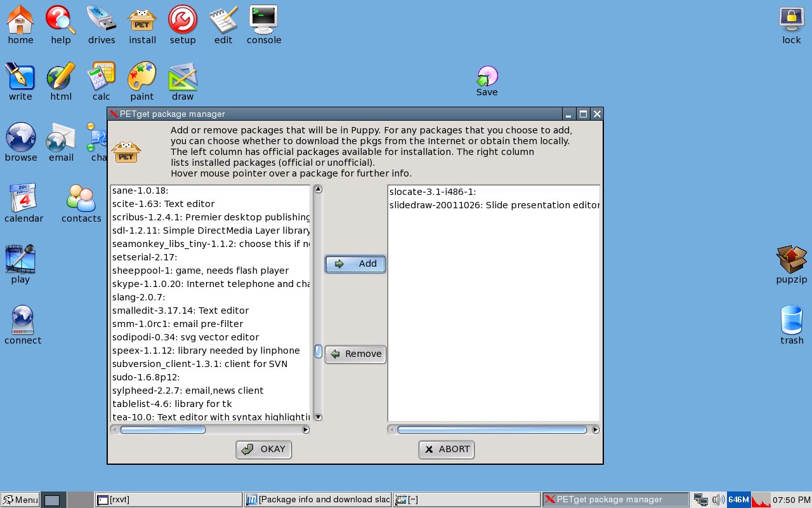Cancel with the ABORT button

point(447,450)
